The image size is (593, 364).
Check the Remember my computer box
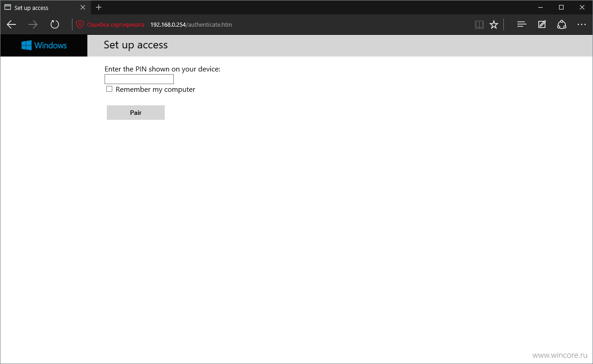(x=109, y=89)
